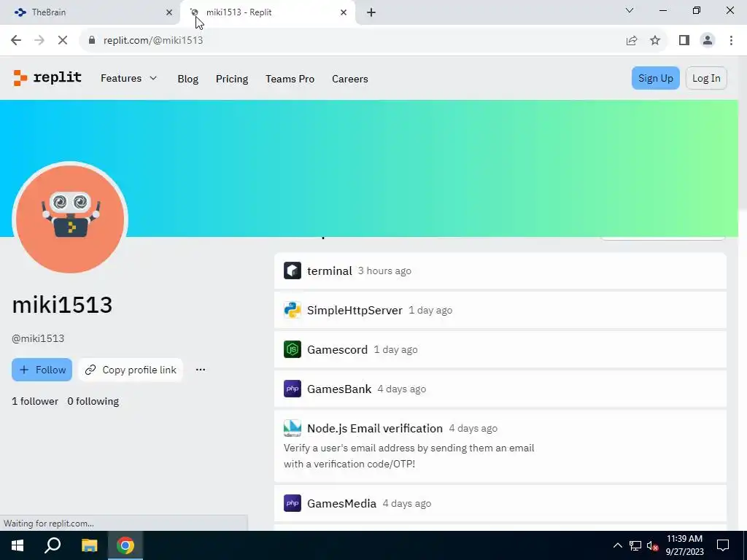This screenshot has width=747, height=560.
Task: Open the Windows Start menu
Action: pos(18,545)
